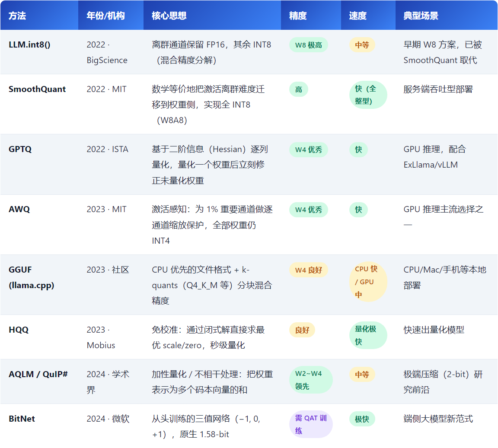This screenshot has width=498, height=448.
Task: Click the W4 优秀 badge in AWQ row
Action: pyautogui.click(x=308, y=210)
